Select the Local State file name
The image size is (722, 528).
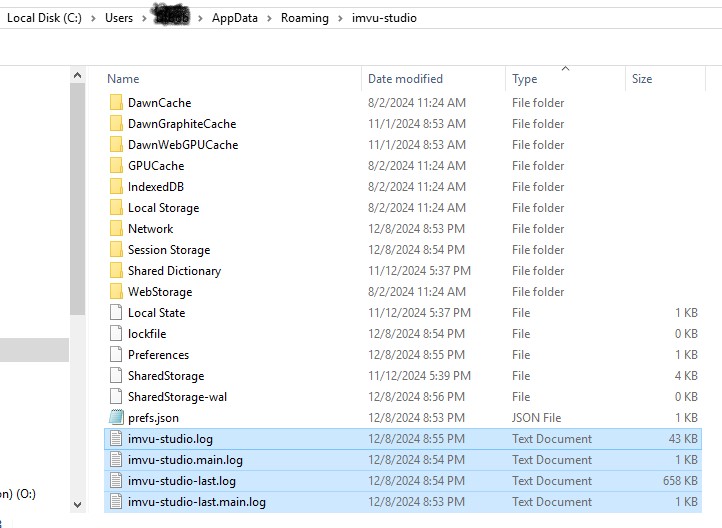pyautogui.click(x=157, y=313)
